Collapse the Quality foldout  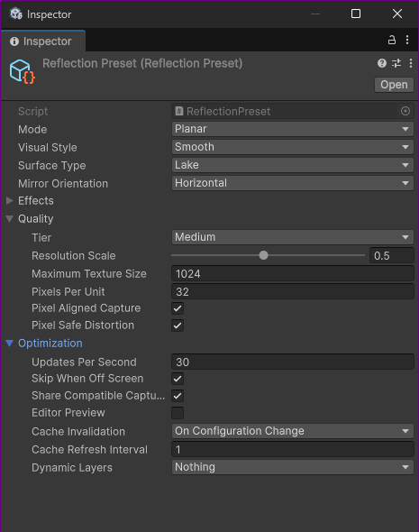[x=10, y=219]
